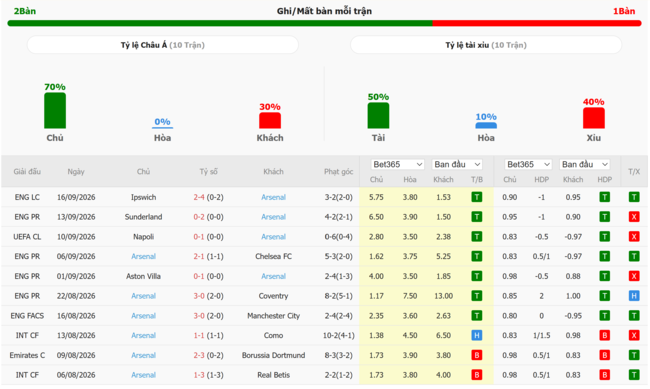
Task: Click the T/B green T icon, Coventry row
Action: click(x=477, y=296)
